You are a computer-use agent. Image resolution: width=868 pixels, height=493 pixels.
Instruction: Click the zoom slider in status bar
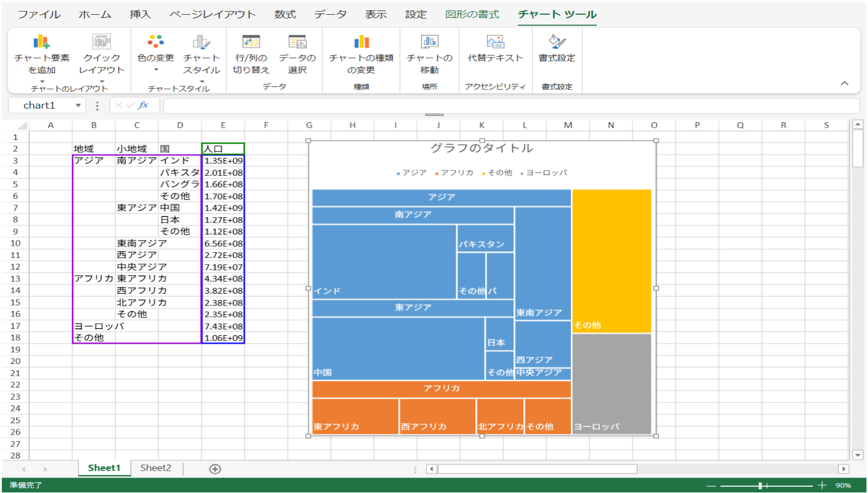(x=763, y=486)
